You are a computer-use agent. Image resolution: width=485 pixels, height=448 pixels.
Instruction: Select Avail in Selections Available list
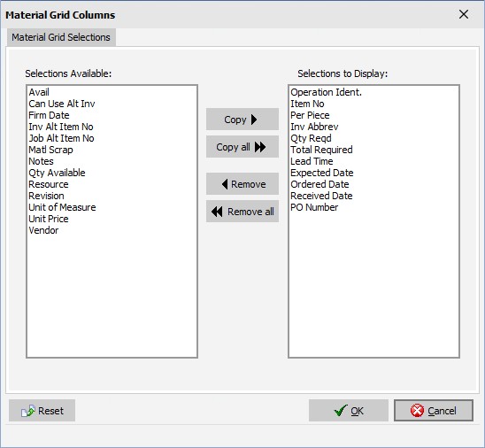tap(39, 92)
